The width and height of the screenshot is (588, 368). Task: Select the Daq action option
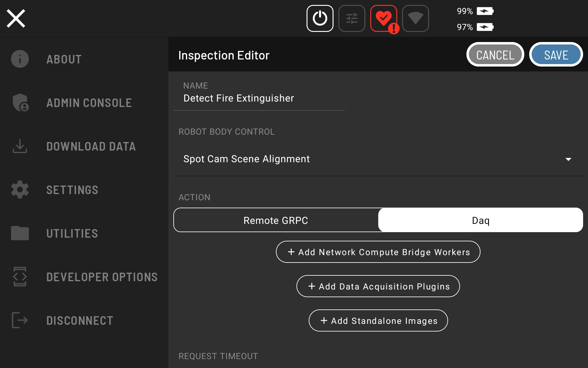[x=480, y=220]
